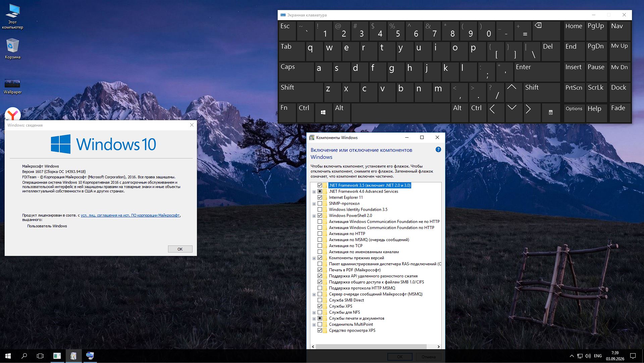Screen dimensions: 644x363
Task: Open the Microsoft license agreement link
Action: (130, 216)
